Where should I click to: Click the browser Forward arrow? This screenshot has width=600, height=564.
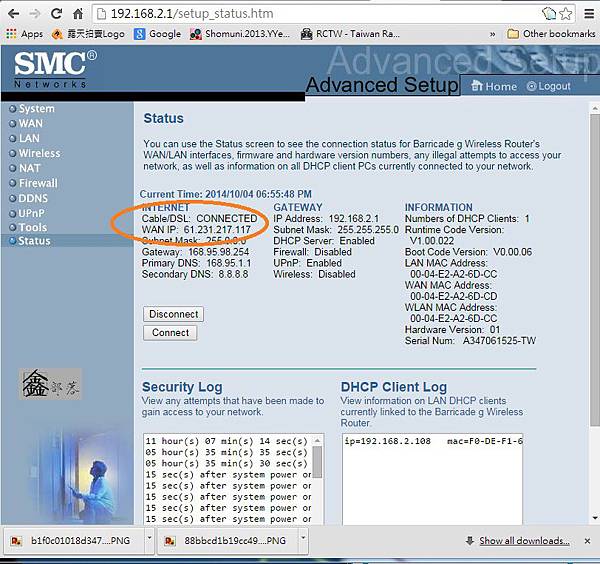coord(35,14)
